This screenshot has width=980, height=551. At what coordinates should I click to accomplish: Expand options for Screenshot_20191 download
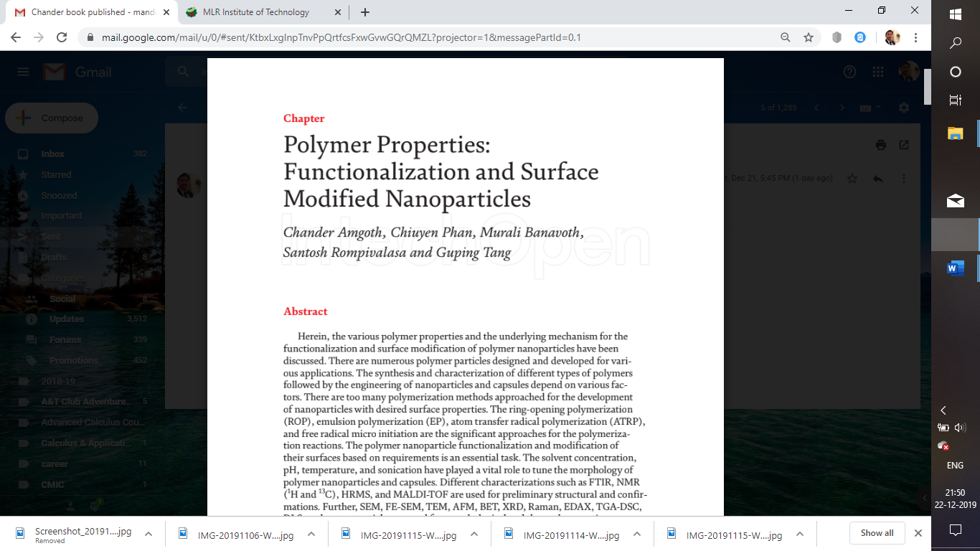149,534
